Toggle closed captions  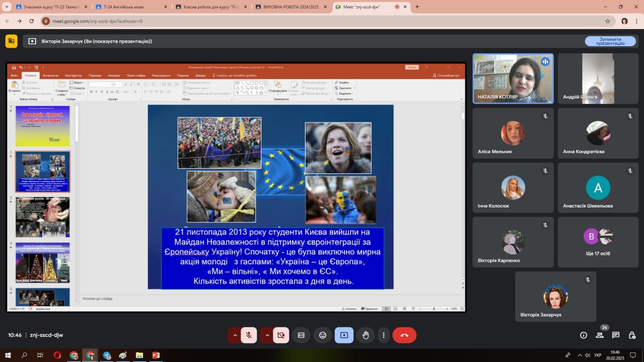(x=301, y=335)
